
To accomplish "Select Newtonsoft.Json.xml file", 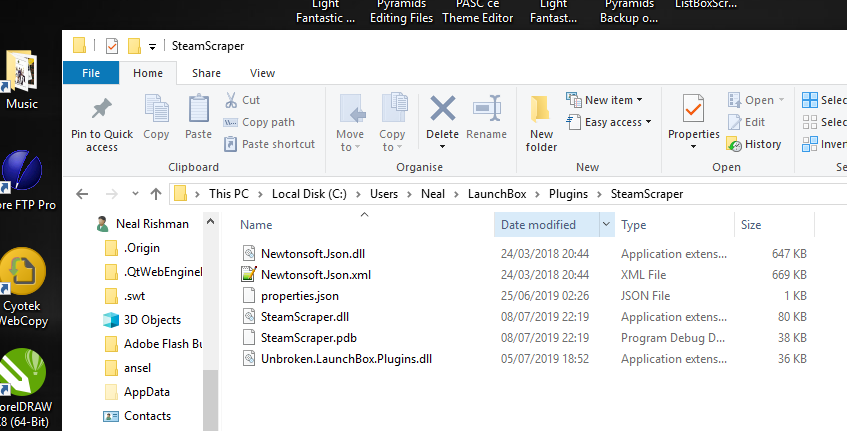I will 316,275.
